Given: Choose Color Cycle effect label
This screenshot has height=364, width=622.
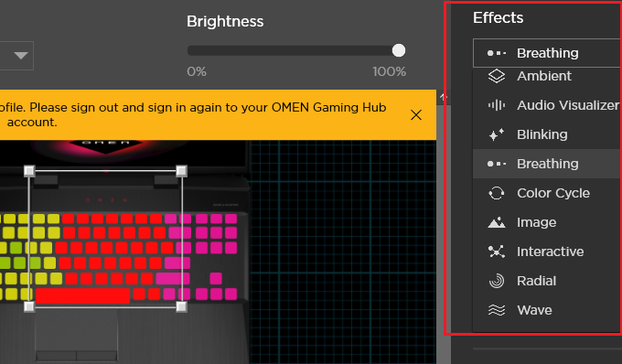Looking at the screenshot, I should [553, 193].
